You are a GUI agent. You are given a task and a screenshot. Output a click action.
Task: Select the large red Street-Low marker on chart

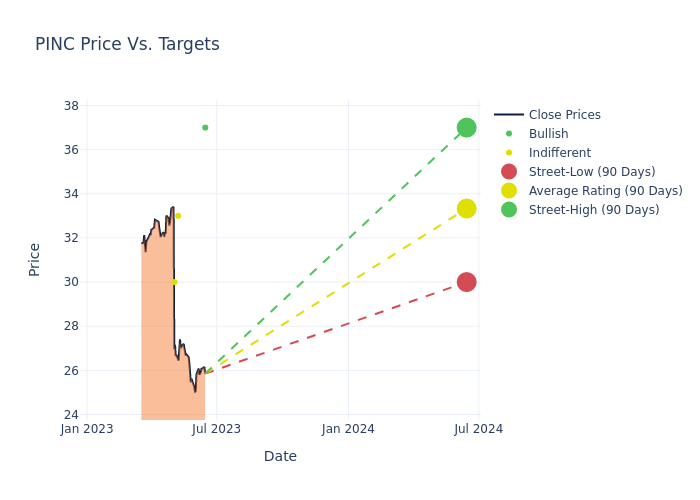(x=466, y=282)
